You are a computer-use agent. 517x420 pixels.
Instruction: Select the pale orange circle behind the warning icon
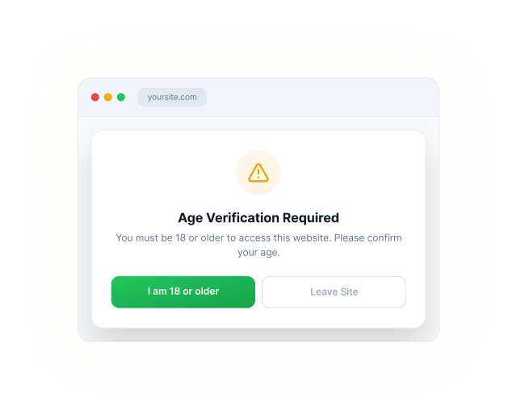[258, 173]
